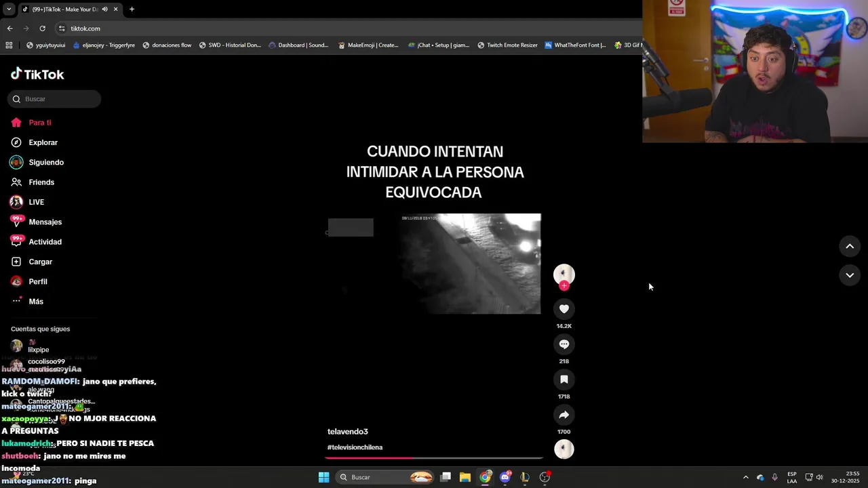Open the microphone tray icon
Viewport: 868px width, 488px height.
click(774, 477)
